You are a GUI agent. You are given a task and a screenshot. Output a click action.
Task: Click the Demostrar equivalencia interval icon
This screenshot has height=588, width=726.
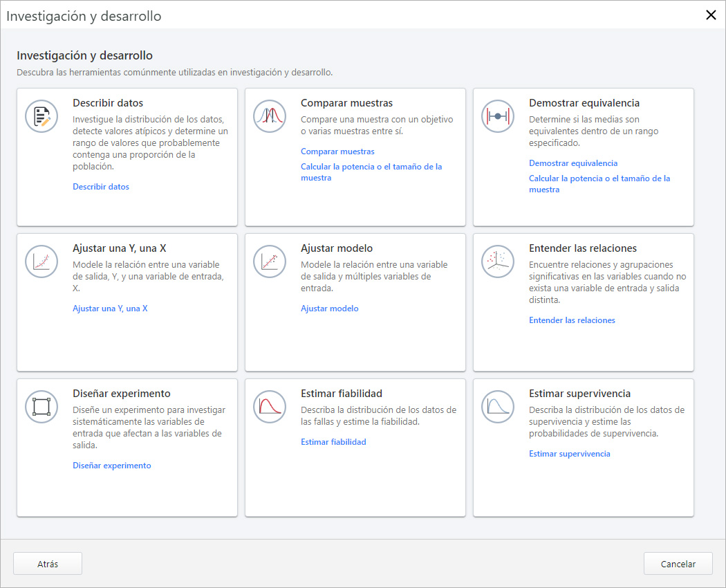[x=498, y=116]
